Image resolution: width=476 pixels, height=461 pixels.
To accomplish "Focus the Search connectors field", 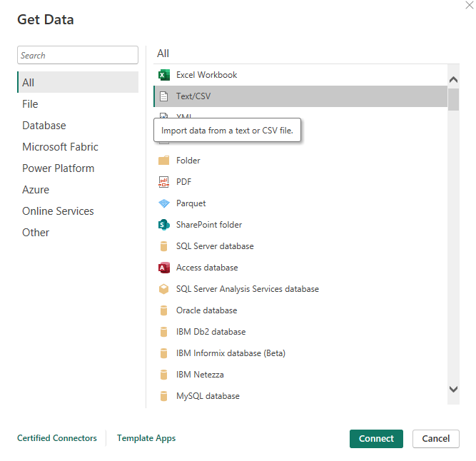I will [x=78, y=55].
